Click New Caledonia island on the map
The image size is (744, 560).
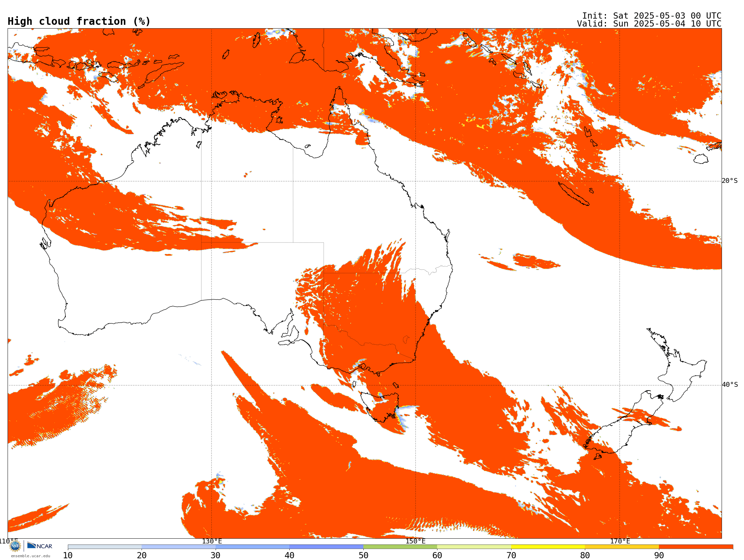(573, 194)
